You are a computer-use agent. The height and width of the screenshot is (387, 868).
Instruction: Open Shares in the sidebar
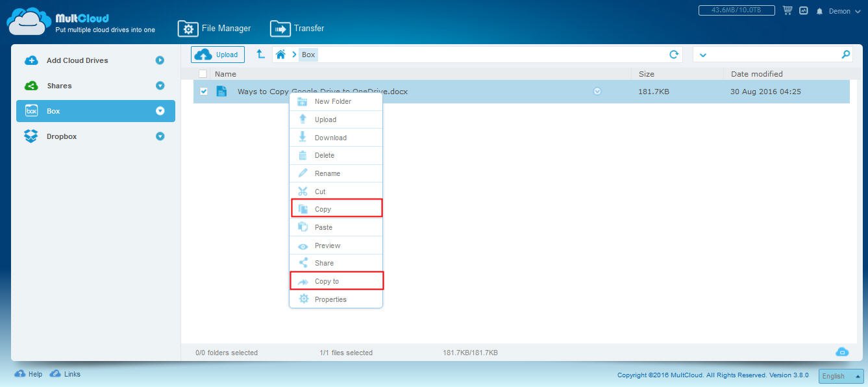click(59, 86)
